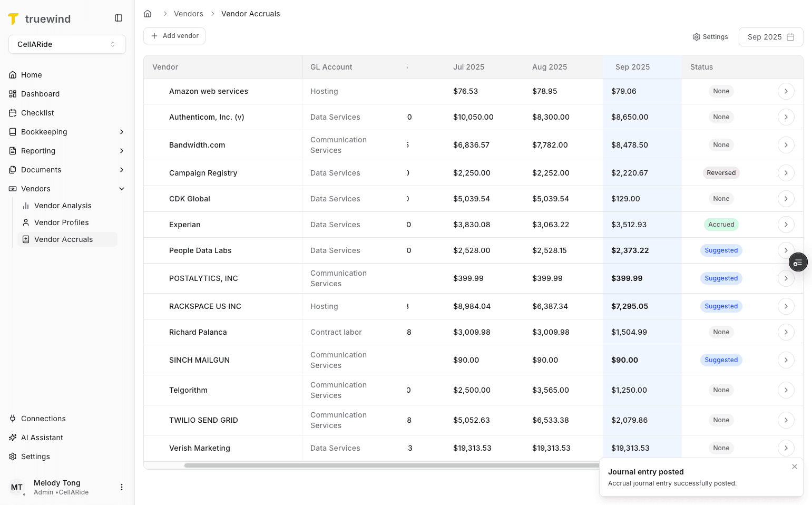Collapse the sidebar with the panel icon
Screen dimensions: 812x505
119,18
